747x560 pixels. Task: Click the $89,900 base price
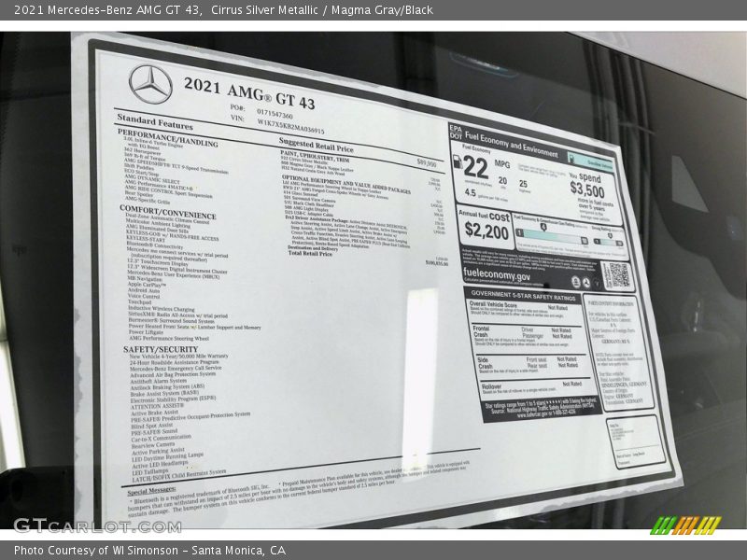(x=427, y=162)
